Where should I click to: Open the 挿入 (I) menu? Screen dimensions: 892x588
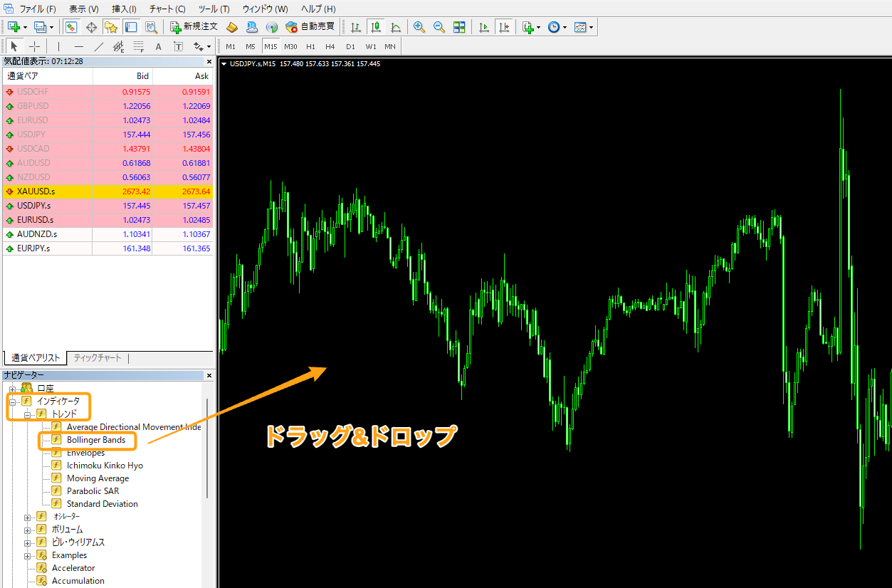[125, 9]
